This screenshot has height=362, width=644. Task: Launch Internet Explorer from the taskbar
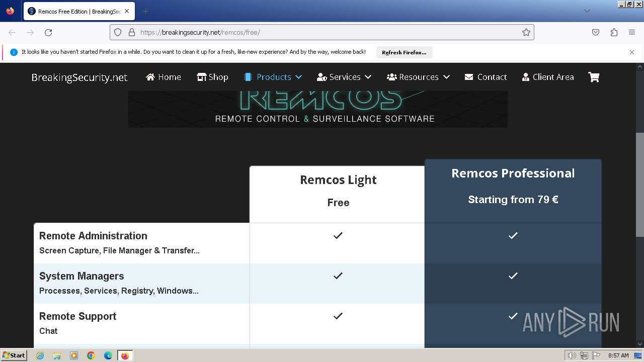(x=40, y=355)
